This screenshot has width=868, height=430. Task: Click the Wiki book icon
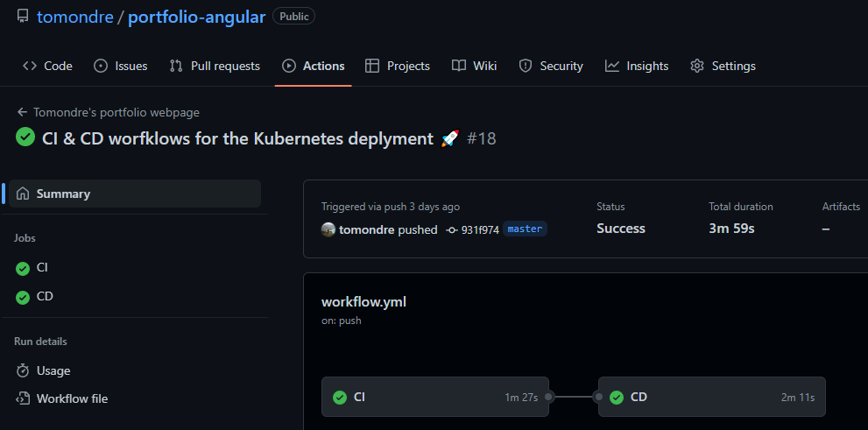point(459,66)
